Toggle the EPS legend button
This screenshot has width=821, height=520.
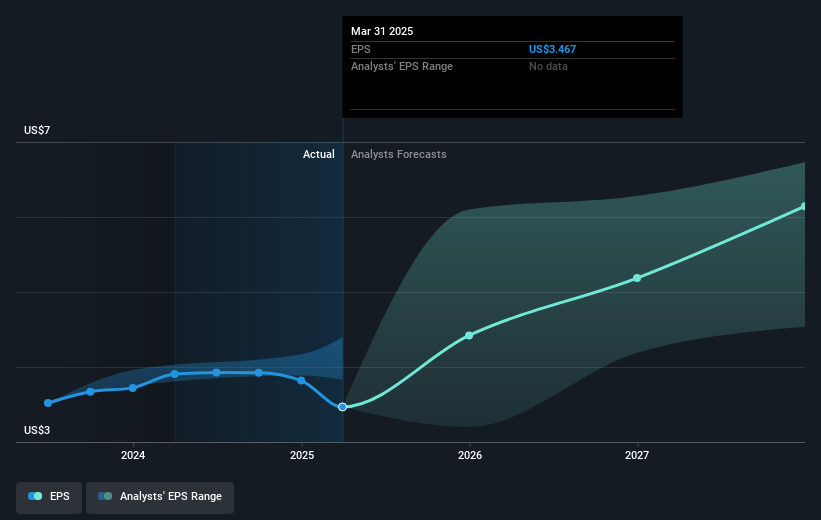click(x=49, y=497)
